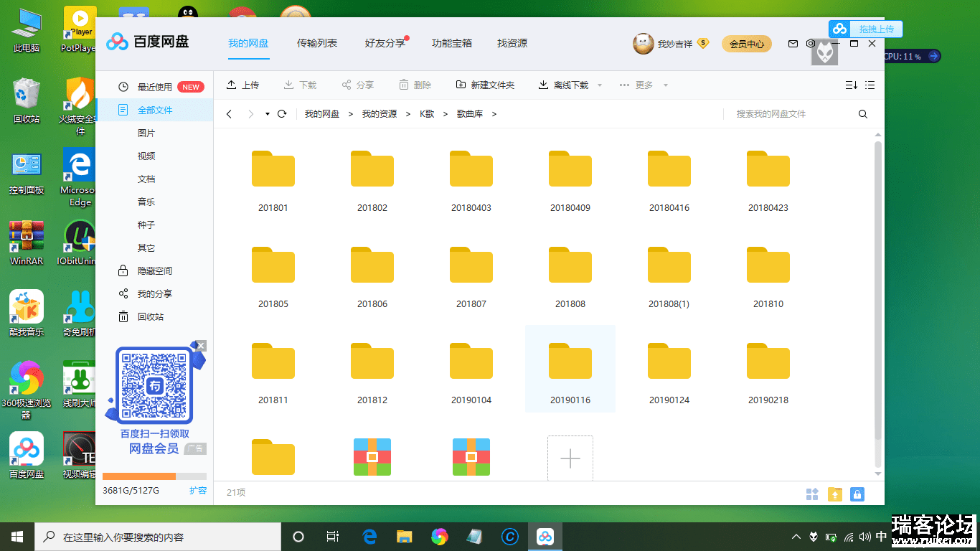Switch to list view mode
Screen dimensions: 980x551
click(x=870, y=85)
